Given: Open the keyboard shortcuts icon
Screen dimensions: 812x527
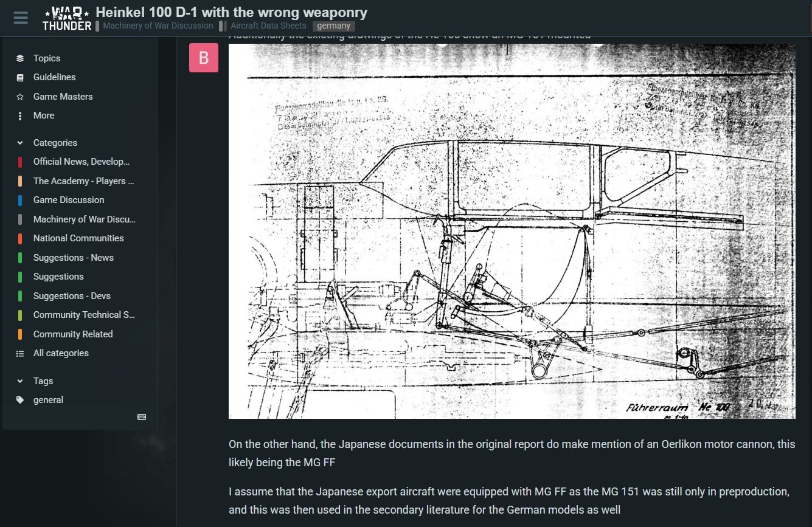Looking at the screenshot, I should 142,417.
